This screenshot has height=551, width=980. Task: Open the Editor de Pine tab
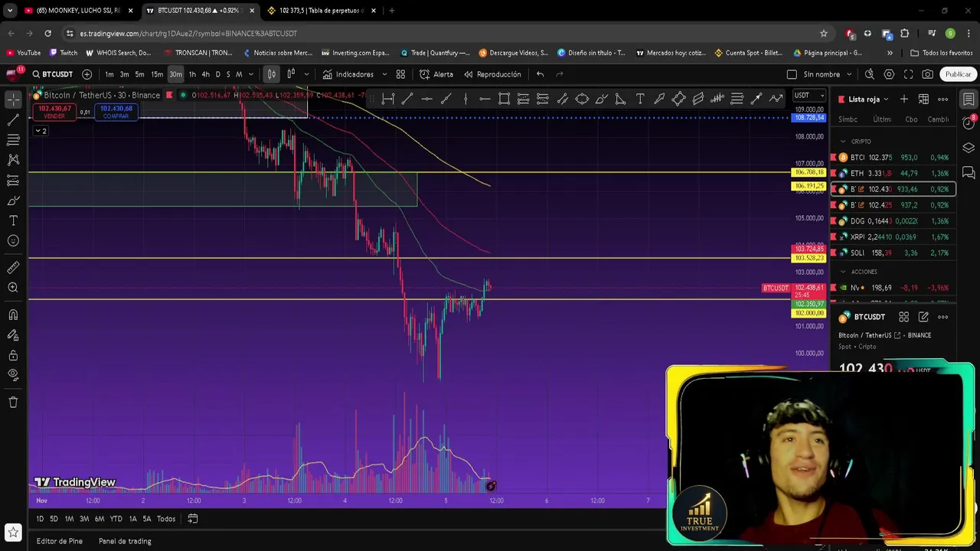coord(59,541)
